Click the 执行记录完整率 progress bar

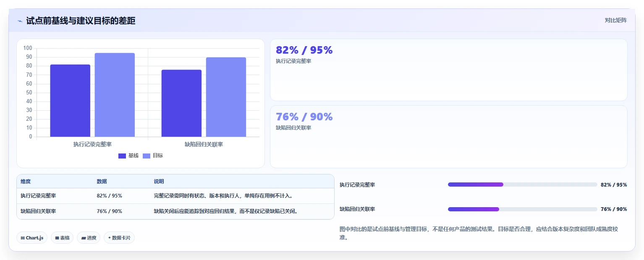click(x=522, y=185)
